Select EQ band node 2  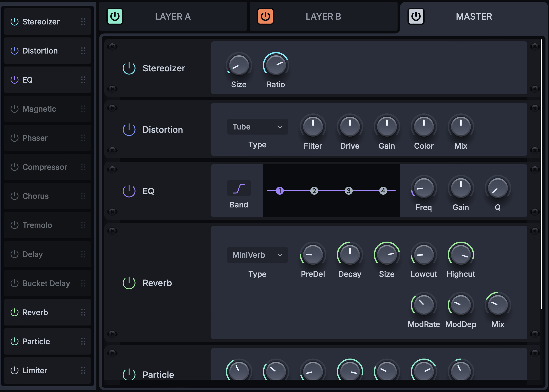coord(314,191)
